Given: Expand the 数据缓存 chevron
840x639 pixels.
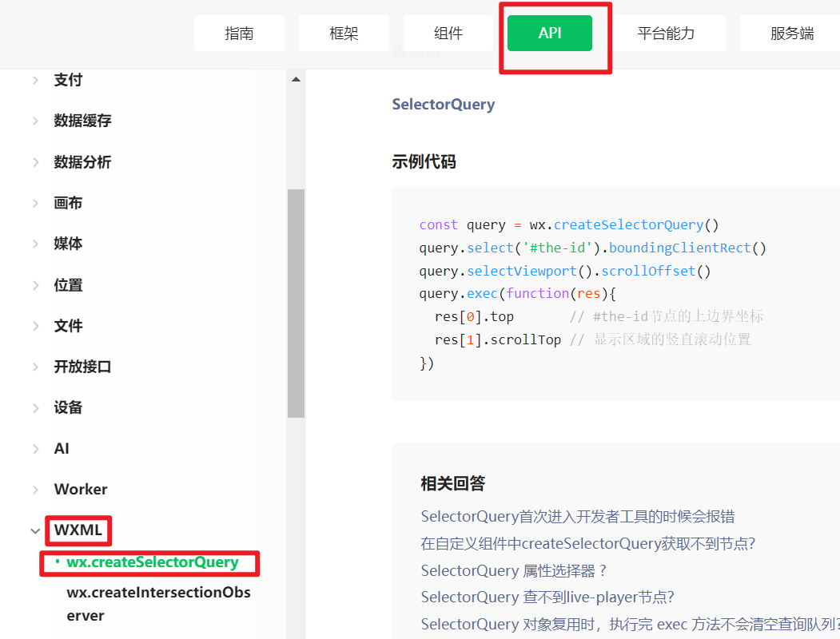Looking at the screenshot, I should (x=35, y=121).
